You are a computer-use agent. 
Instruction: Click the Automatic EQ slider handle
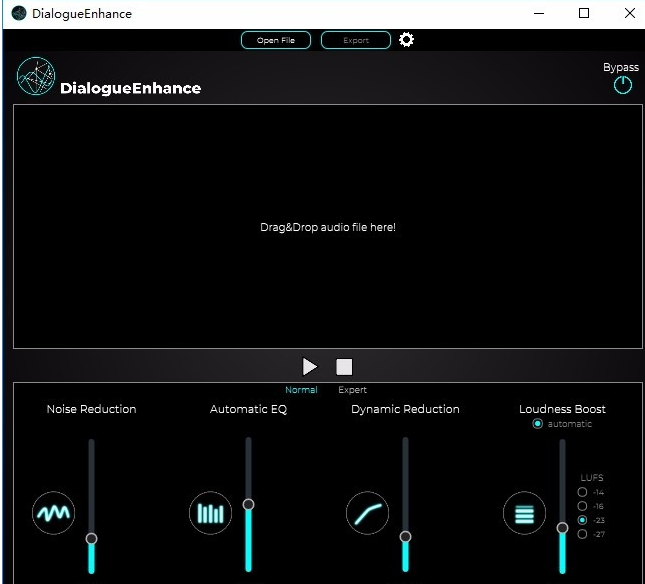[248, 505]
